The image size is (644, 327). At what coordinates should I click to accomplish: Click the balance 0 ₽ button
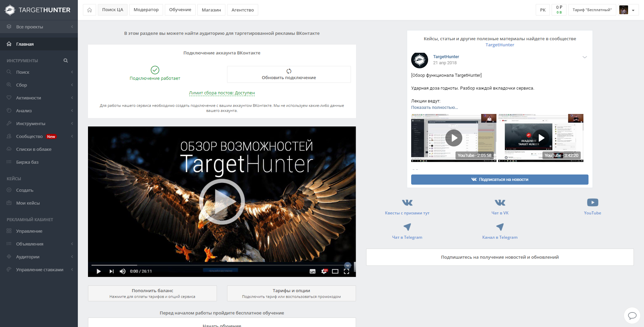tap(559, 10)
